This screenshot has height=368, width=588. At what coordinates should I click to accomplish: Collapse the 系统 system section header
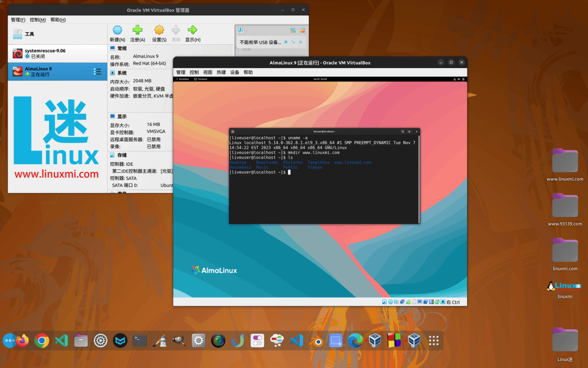click(122, 73)
